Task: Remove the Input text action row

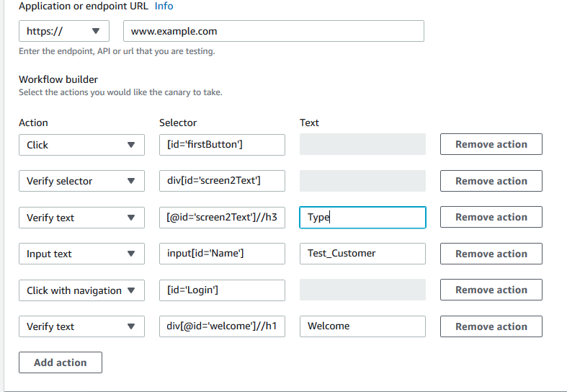Action: point(491,254)
